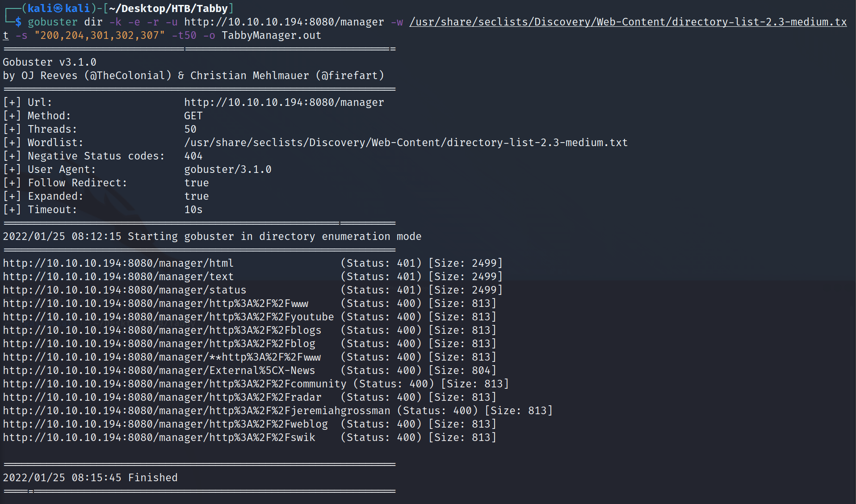Click the http%3A%2F%2Fradar result URL

pos(162,397)
